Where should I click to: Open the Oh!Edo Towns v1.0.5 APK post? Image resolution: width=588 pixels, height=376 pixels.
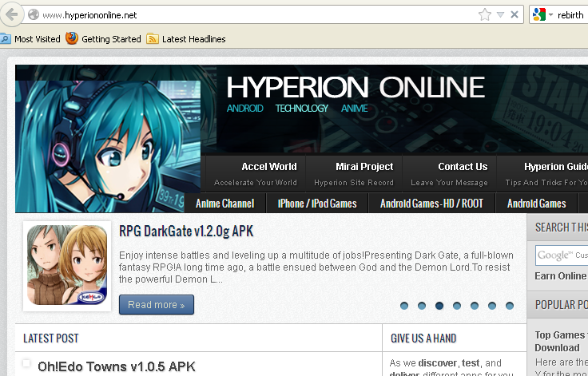[117, 366]
